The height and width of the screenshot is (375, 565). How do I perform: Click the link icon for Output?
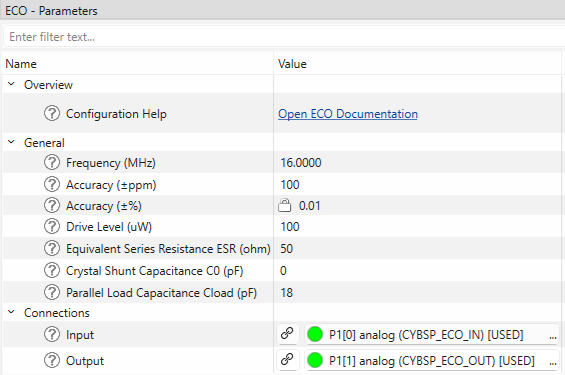tap(287, 360)
